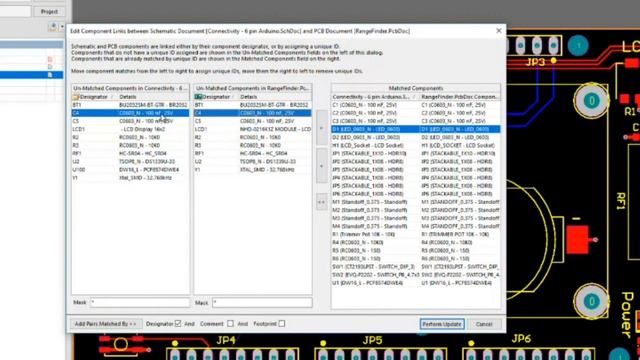Click the Connectivity column header in Matched Components

(x=375, y=97)
